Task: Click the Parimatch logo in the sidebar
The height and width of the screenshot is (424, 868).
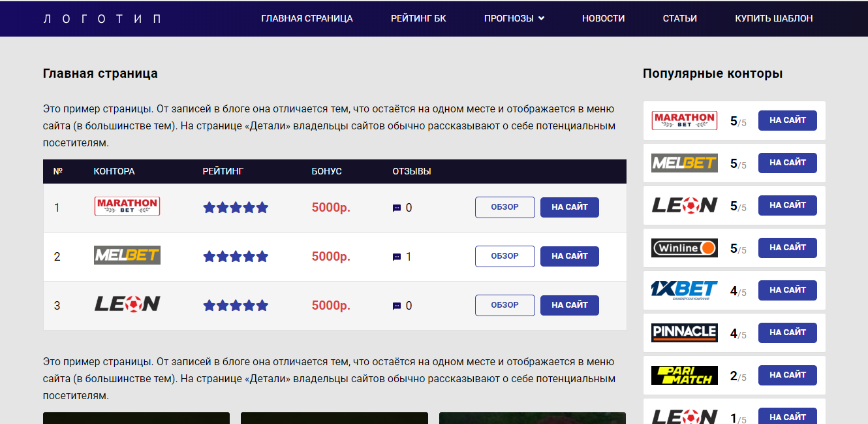Action: (684, 375)
